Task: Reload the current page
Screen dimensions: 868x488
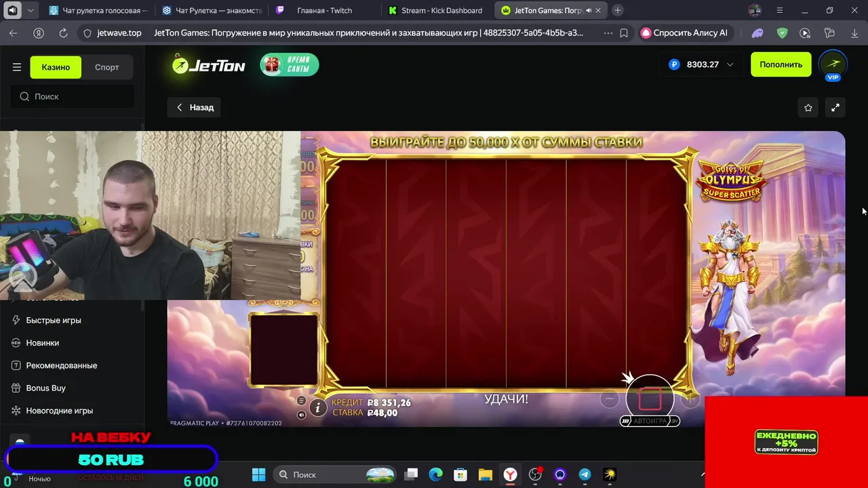Action: 63,33
